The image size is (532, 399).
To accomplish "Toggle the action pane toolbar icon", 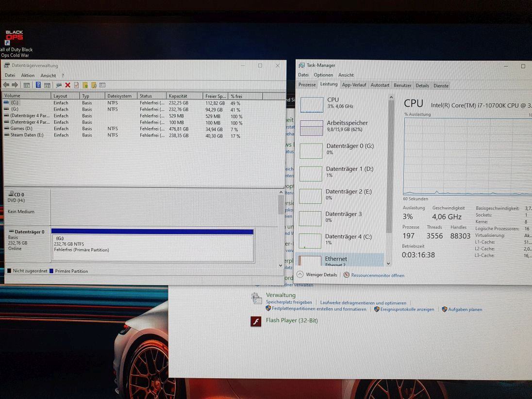I will pos(47,85).
